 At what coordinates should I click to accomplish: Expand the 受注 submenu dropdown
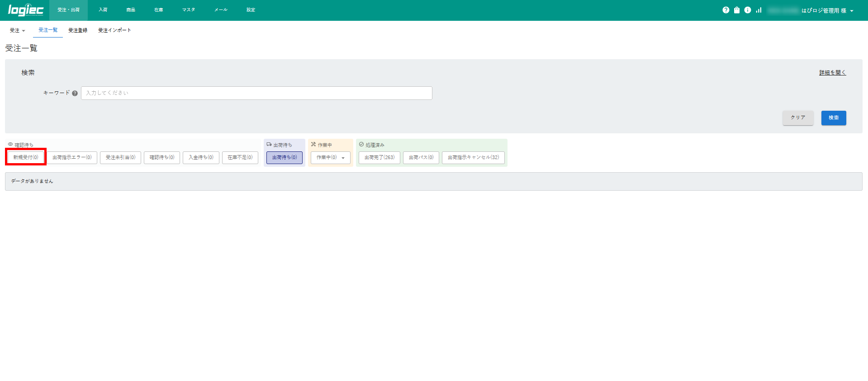click(x=18, y=30)
